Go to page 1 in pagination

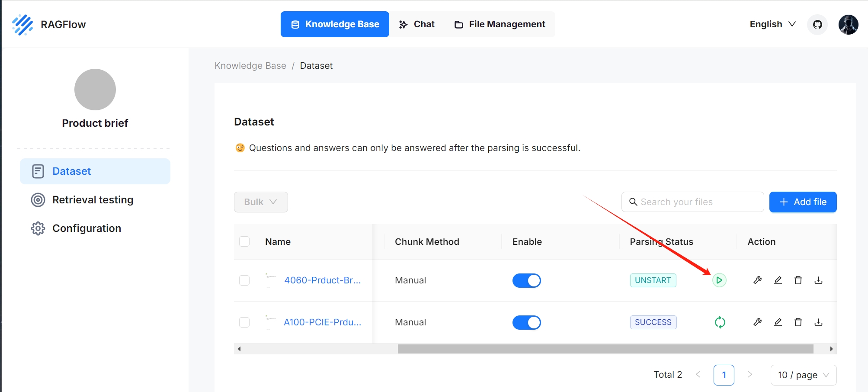pos(724,375)
